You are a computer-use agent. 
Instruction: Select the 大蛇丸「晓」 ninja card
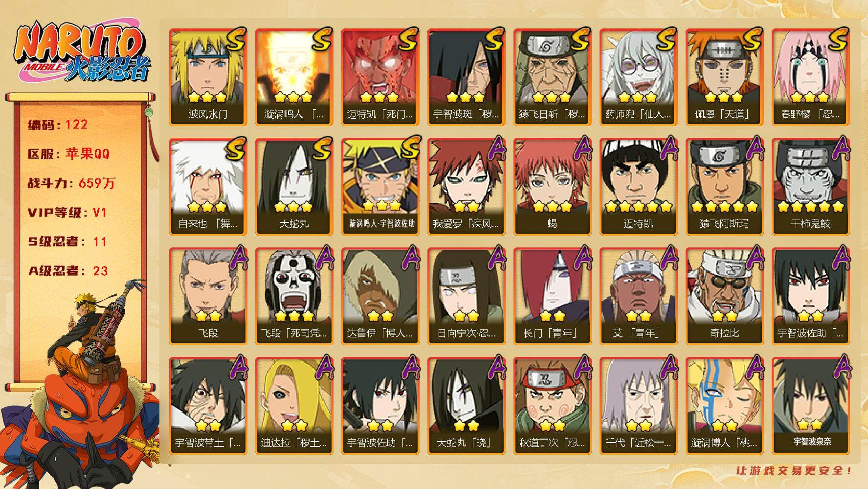(467, 406)
